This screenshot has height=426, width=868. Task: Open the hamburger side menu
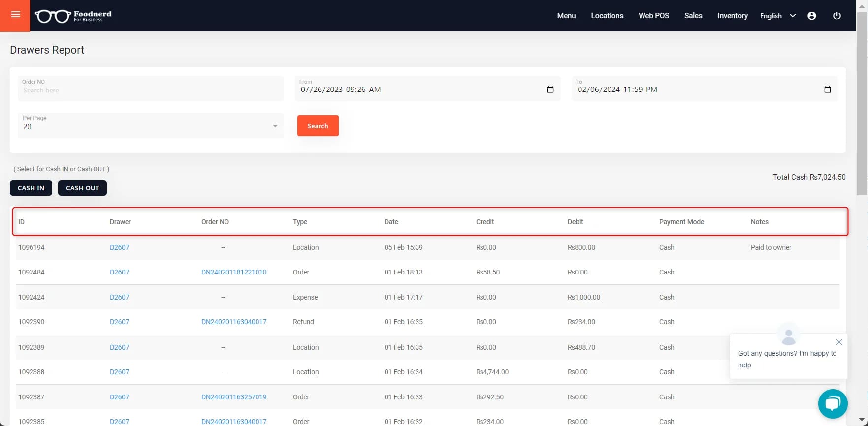click(x=15, y=15)
